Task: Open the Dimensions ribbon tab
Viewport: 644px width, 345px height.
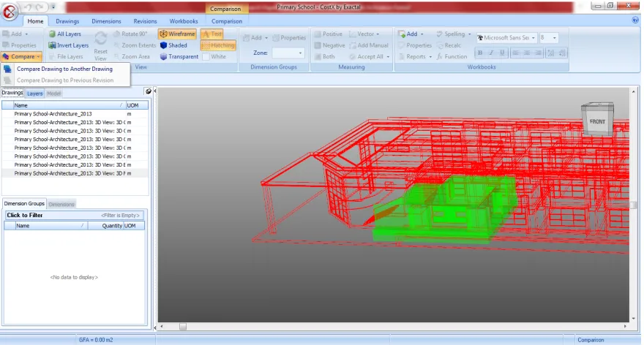Action: [106, 21]
